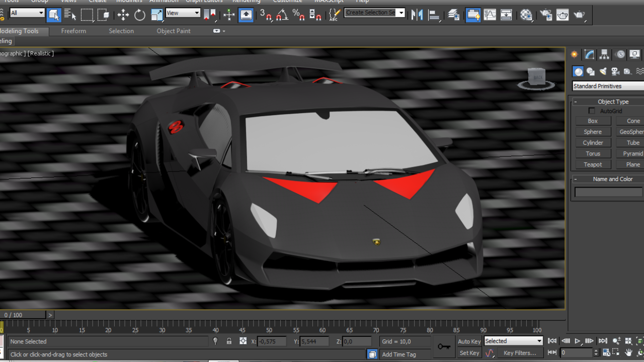Open the View reference coordinate dropdown
Screen dimensions: 644x362
(183, 13)
